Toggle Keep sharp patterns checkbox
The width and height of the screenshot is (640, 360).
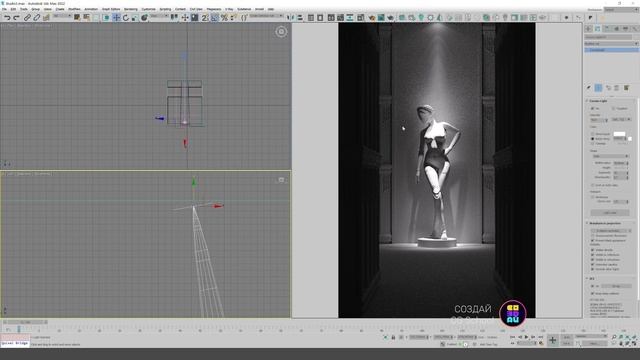pyautogui.click(x=593, y=293)
